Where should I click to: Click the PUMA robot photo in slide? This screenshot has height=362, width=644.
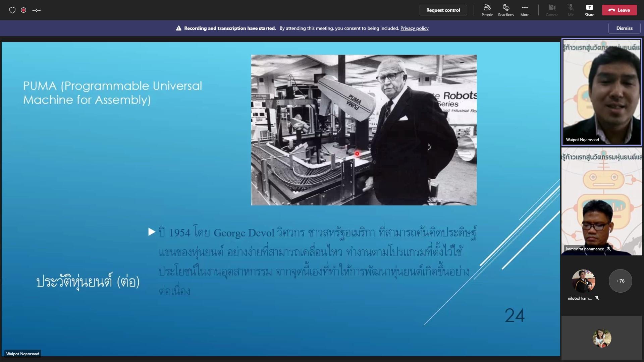click(x=364, y=130)
